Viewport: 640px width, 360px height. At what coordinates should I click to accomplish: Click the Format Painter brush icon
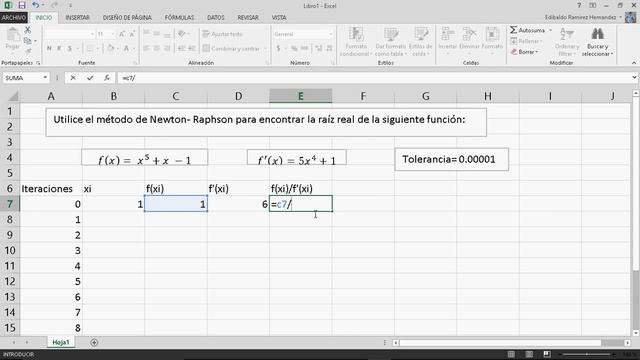coord(27,51)
